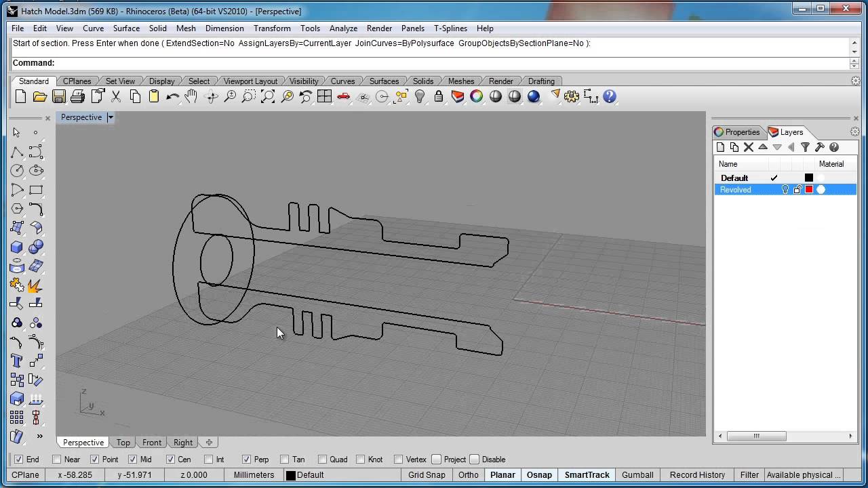Toggle Grid Snap in status bar
The image size is (868, 488).
(x=427, y=475)
